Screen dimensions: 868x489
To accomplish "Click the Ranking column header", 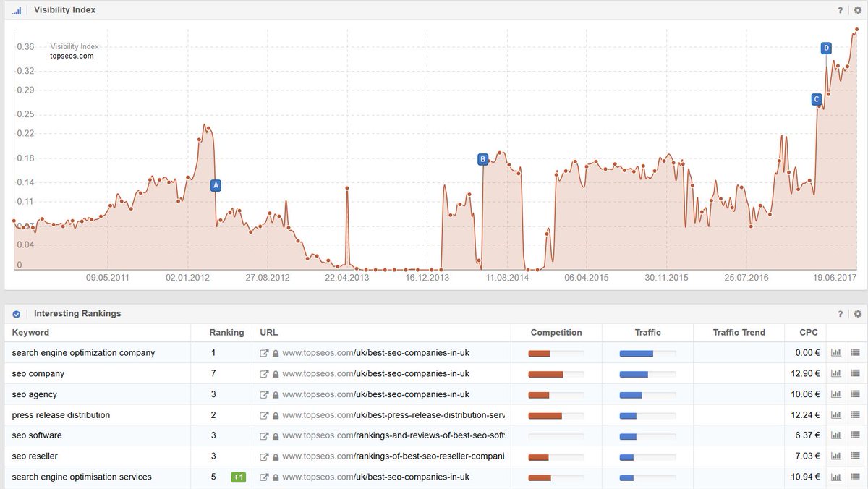I will pyautogui.click(x=227, y=333).
